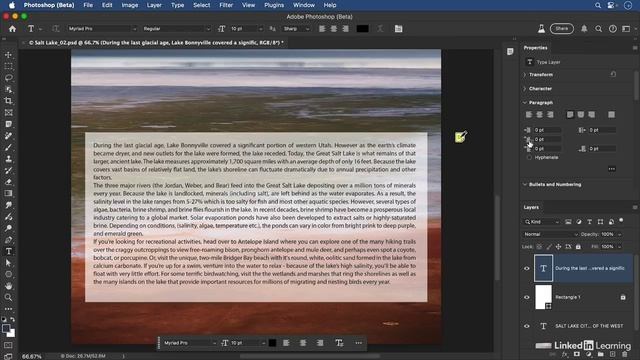Viewport: 640px width, 360px height.
Task: Toggle lock all for layers
Action: [x=578, y=247]
